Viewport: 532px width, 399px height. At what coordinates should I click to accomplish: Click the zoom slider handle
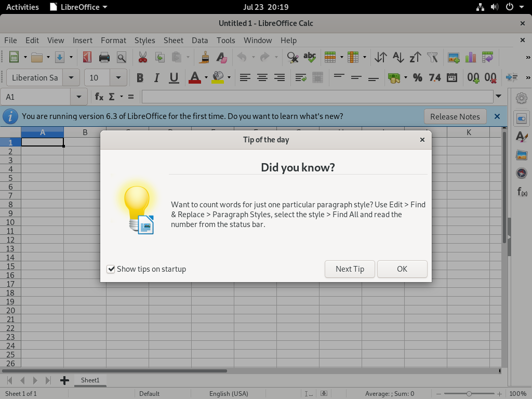click(469, 394)
